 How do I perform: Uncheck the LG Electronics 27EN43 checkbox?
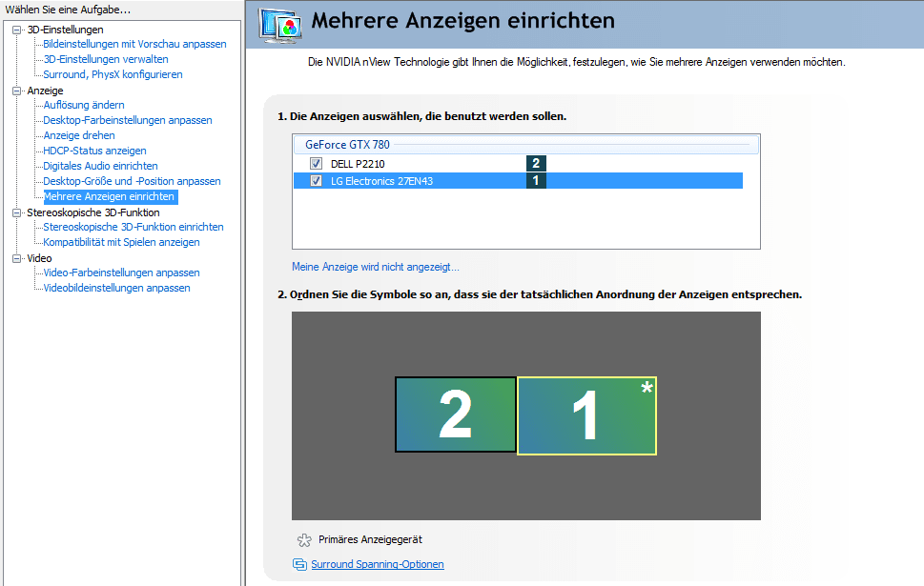pos(316,180)
